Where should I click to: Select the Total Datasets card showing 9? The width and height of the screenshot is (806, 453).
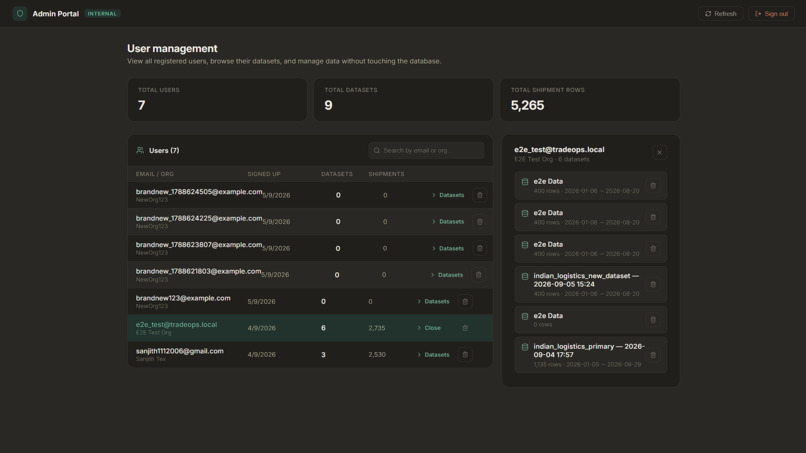404,99
